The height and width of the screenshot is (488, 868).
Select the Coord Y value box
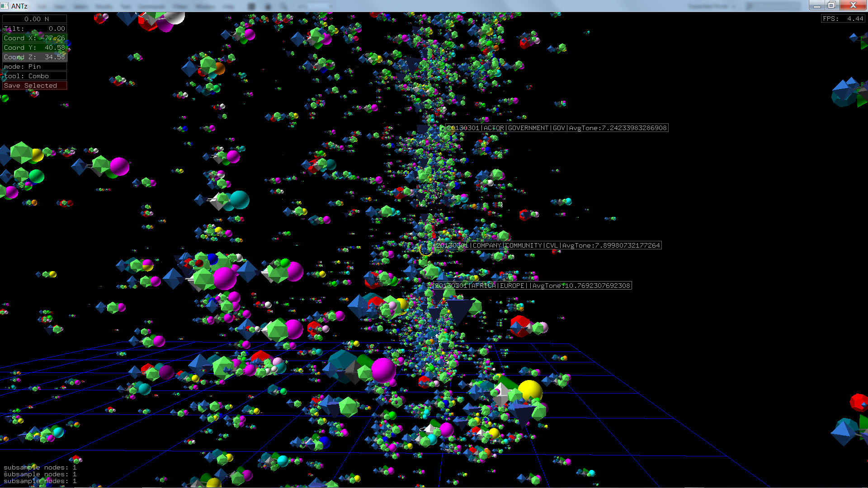34,47
